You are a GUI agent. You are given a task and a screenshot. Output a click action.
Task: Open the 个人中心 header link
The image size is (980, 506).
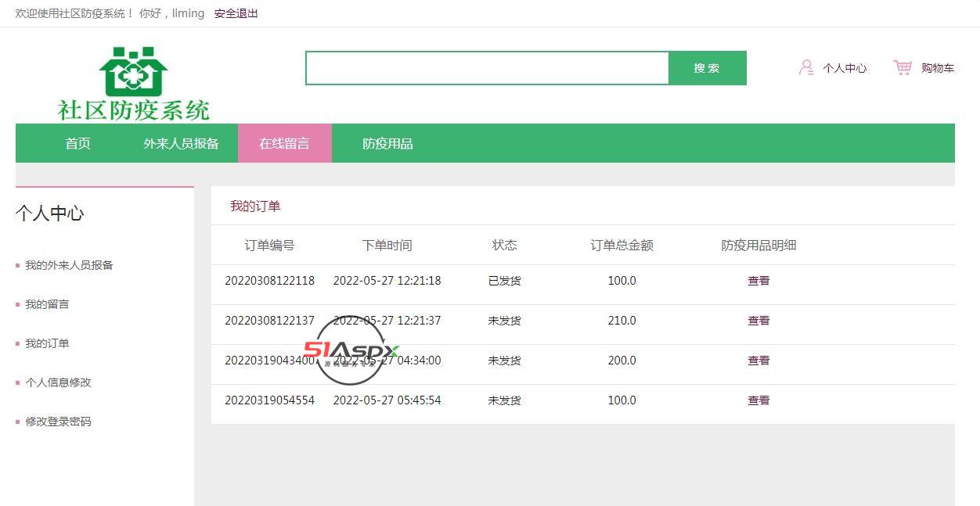pyautogui.click(x=845, y=68)
